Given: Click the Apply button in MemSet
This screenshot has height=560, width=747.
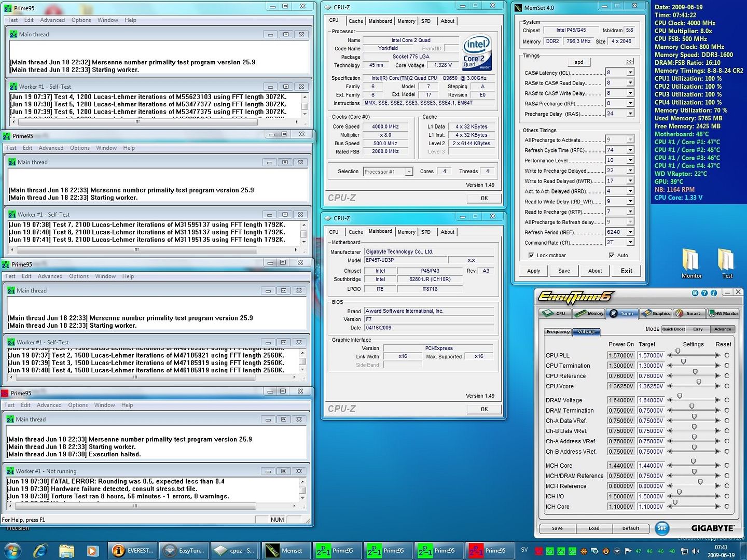Looking at the screenshot, I should coord(533,271).
